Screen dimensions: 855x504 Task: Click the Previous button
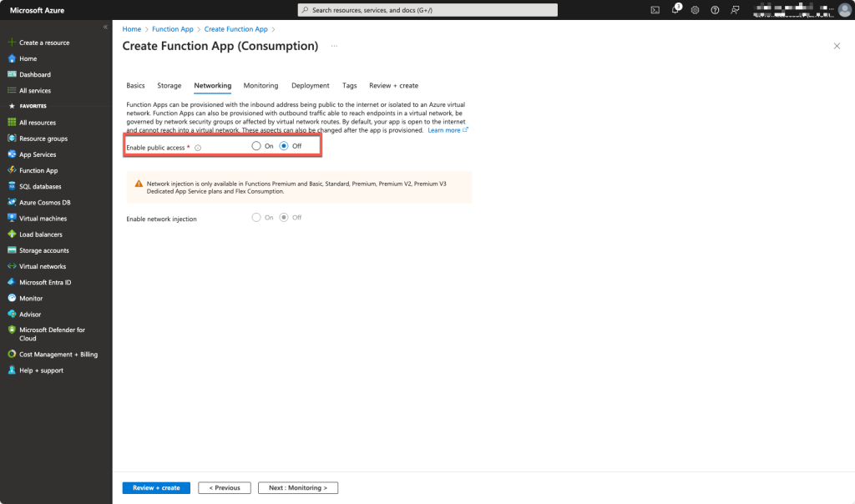click(x=225, y=487)
